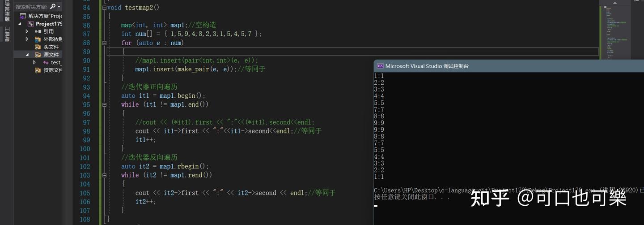Click the 资源文件 filter folder icon
This screenshot has width=644, height=225.
(38, 70)
